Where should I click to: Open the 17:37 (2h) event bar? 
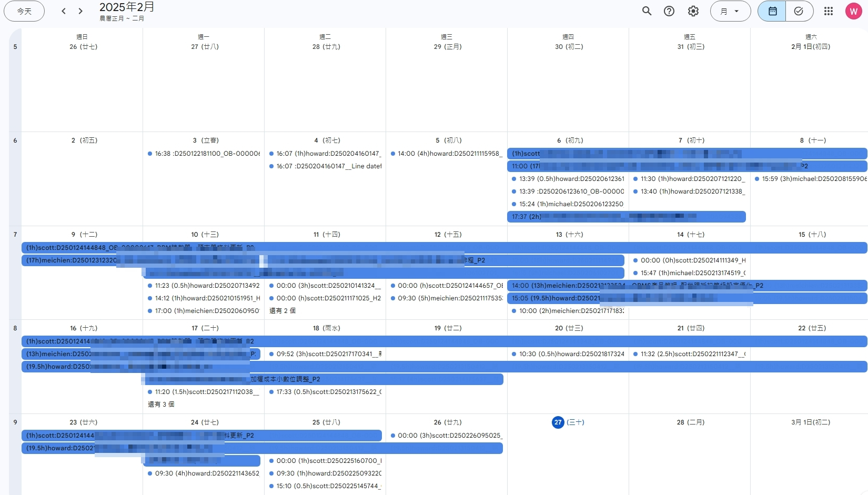point(626,217)
